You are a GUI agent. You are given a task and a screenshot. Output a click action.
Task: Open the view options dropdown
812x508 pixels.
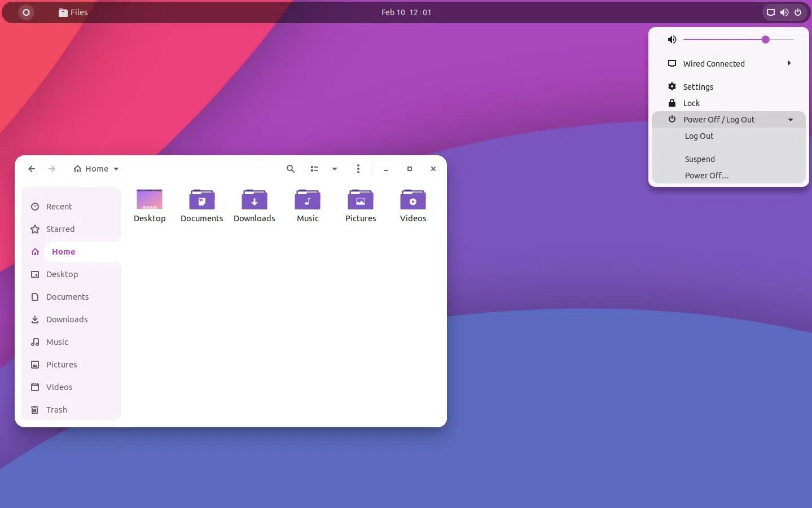(x=335, y=169)
